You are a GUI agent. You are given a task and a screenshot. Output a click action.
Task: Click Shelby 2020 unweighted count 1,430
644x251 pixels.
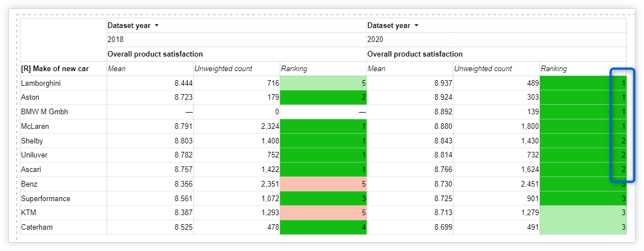pyautogui.click(x=530, y=141)
